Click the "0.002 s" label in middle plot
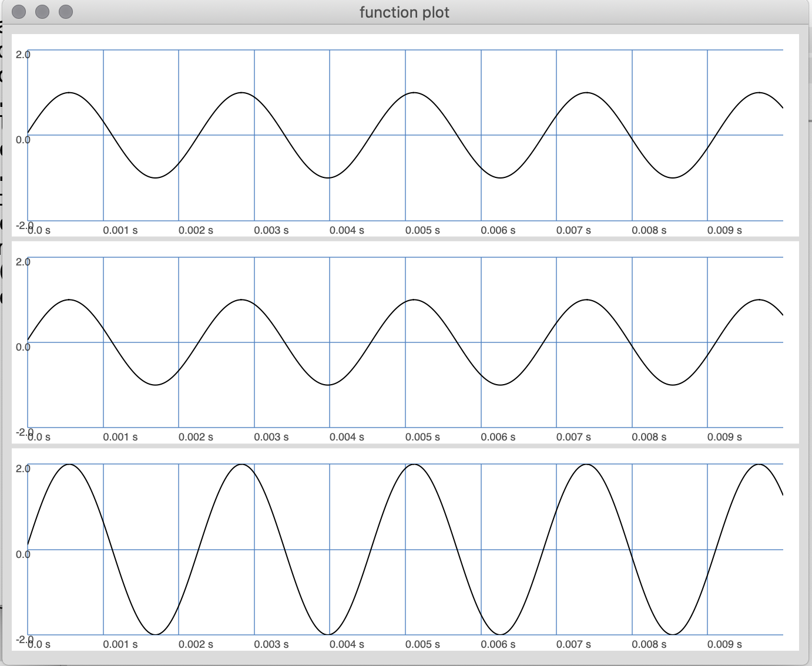 (x=196, y=437)
